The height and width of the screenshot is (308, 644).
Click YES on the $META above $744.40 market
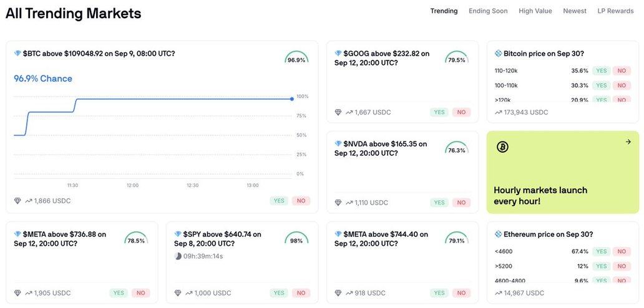tap(439, 293)
